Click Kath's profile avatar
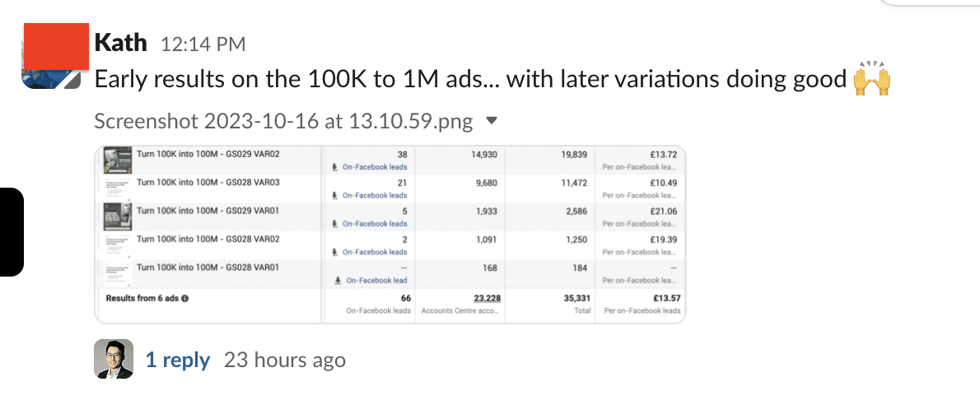Image resolution: width=980 pixels, height=405 pixels. coord(55,56)
